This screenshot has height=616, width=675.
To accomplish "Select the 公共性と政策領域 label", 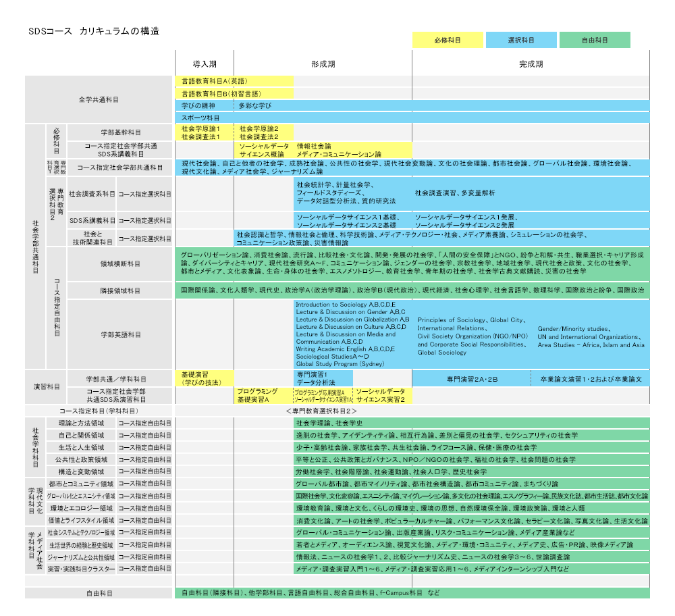I will [82, 459].
